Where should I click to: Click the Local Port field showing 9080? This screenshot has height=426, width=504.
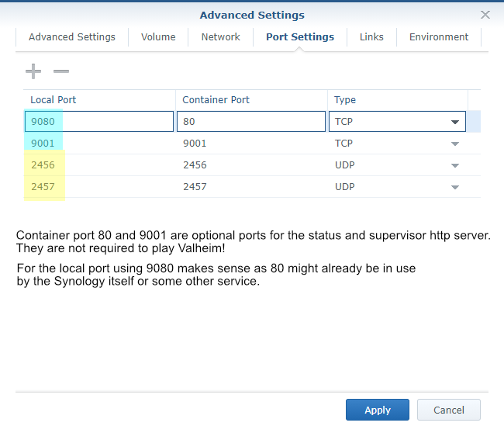coord(99,122)
